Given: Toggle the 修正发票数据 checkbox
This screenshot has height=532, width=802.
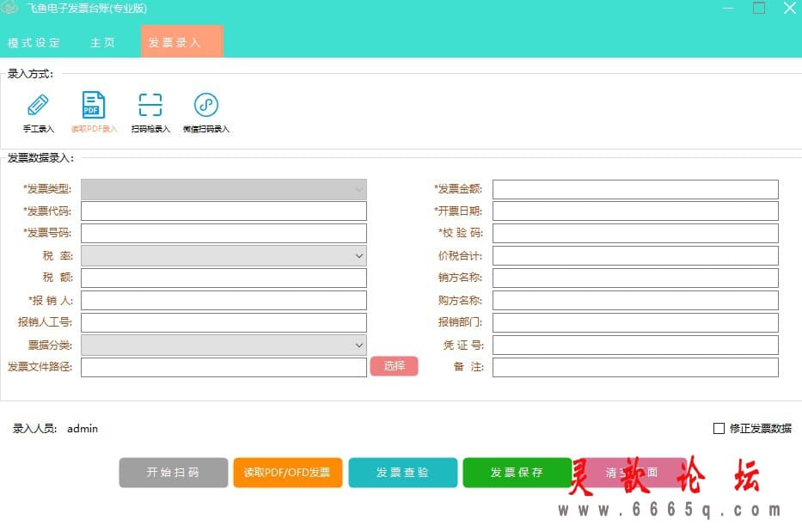Looking at the screenshot, I should pos(719,428).
